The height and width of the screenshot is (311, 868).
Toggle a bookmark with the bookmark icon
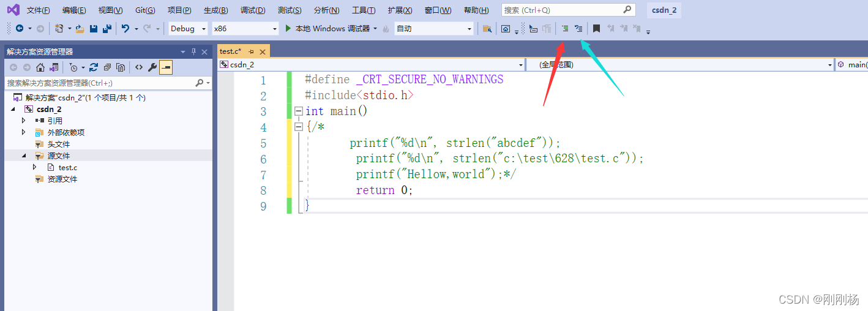pyautogui.click(x=596, y=28)
